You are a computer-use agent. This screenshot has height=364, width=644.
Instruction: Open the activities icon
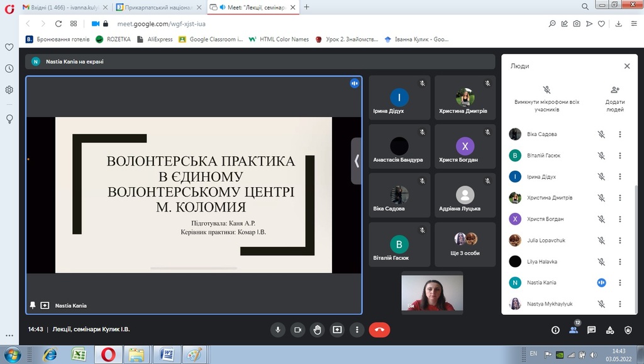point(609,329)
